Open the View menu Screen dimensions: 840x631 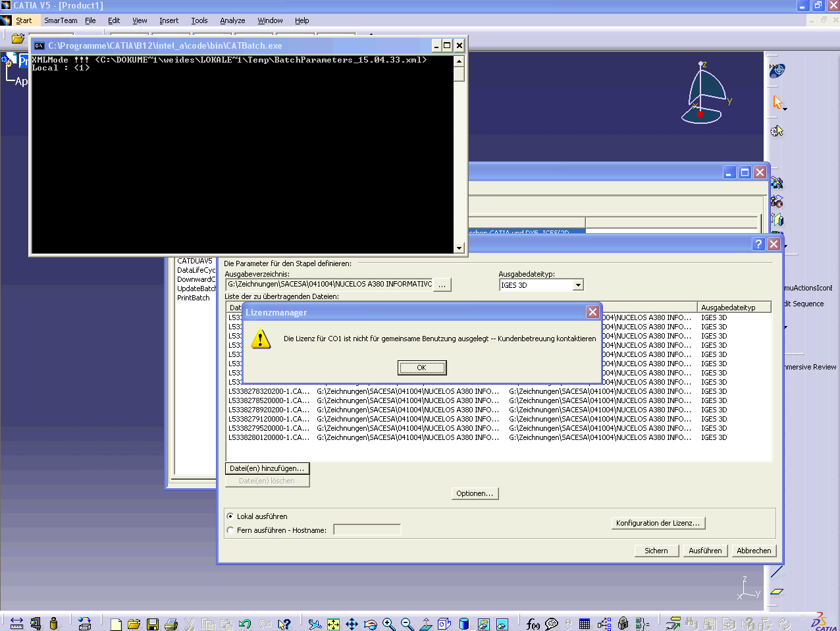tap(140, 20)
